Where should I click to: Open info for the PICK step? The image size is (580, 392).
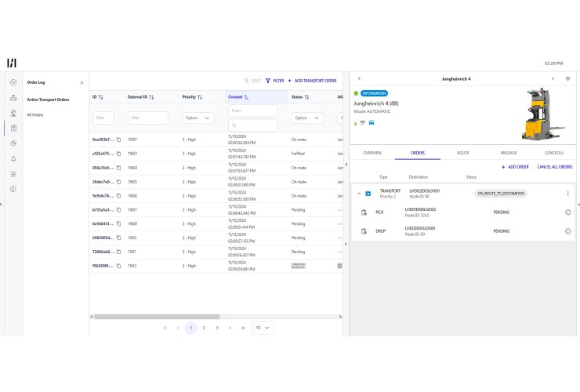pyautogui.click(x=567, y=212)
